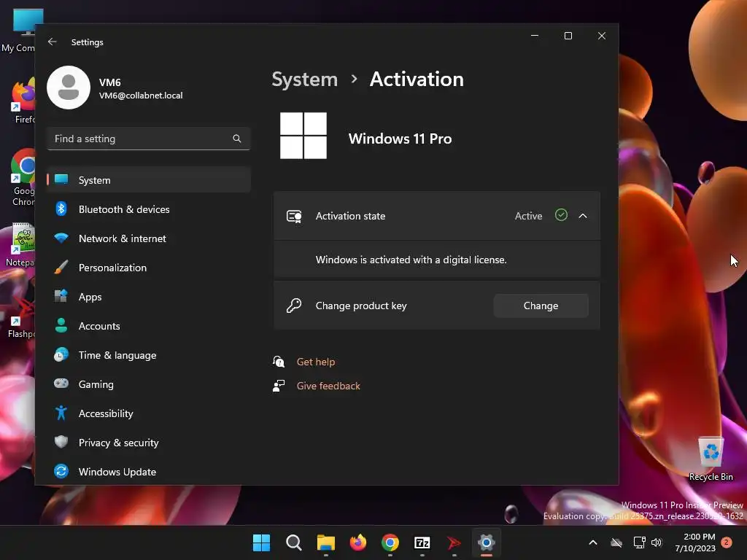
Task: Click the network display tray icon
Action: click(639, 542)
